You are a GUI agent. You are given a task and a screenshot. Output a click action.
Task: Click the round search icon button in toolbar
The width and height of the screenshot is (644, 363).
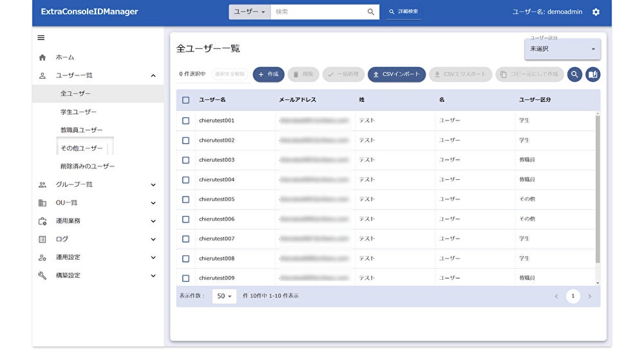[574, 75]
